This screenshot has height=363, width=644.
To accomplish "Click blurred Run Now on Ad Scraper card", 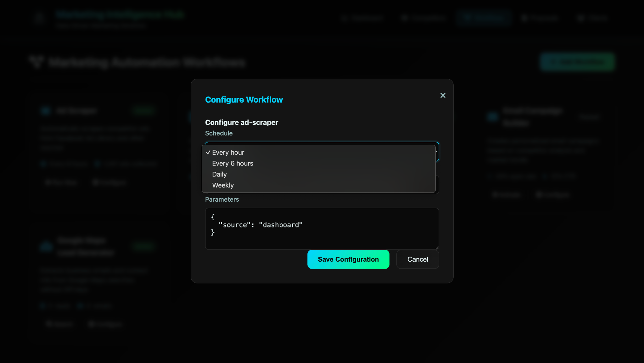I will 62,182.
